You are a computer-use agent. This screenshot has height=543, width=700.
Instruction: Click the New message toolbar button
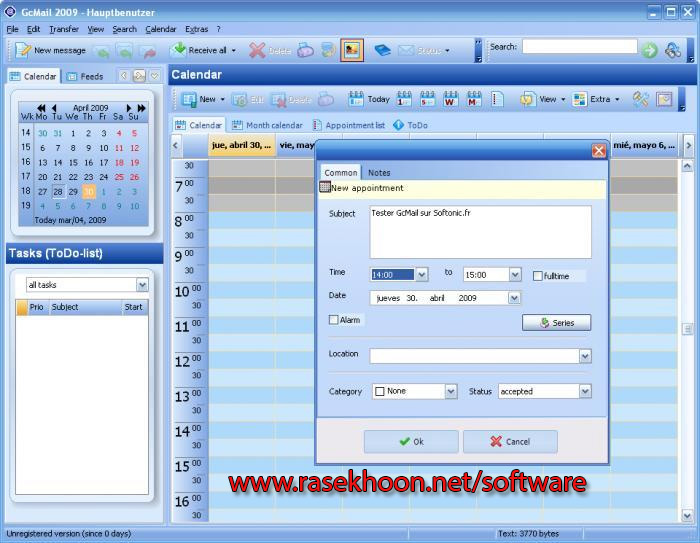[50, 50]
